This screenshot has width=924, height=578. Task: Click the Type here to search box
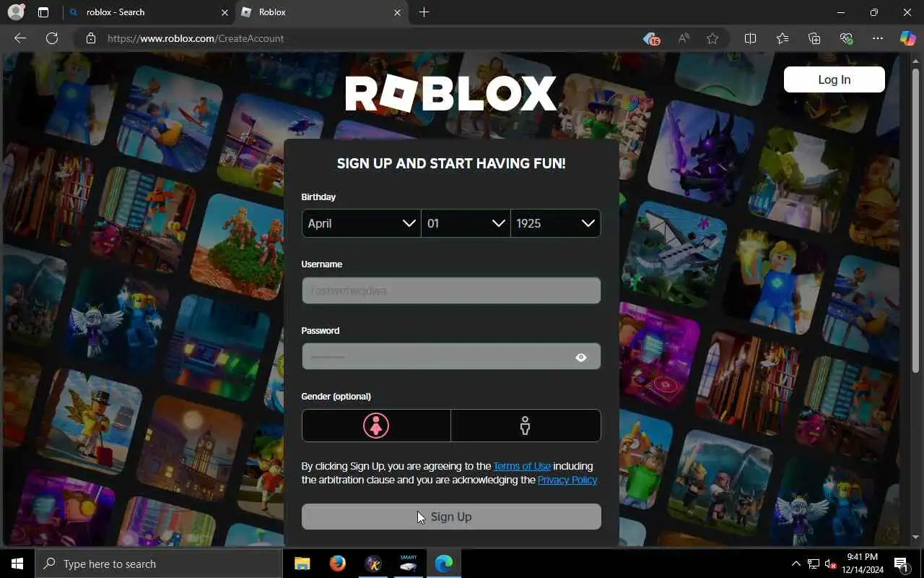coord(159,564)
